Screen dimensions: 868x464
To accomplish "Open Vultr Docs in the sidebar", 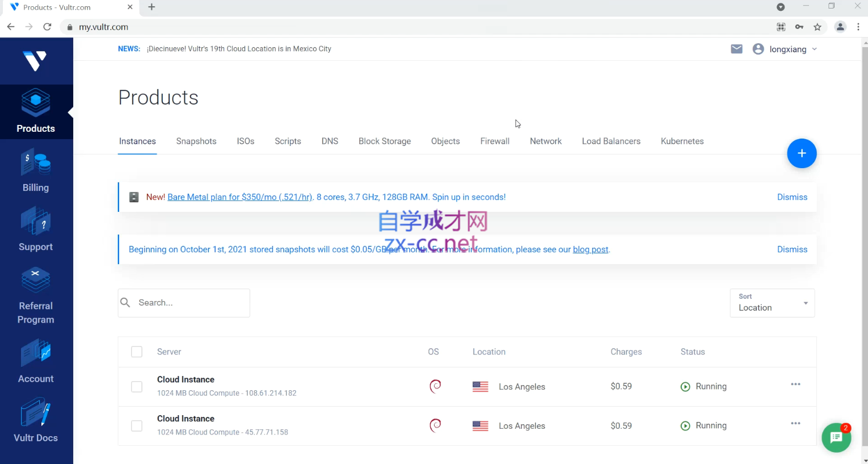I will coord(36,421).
